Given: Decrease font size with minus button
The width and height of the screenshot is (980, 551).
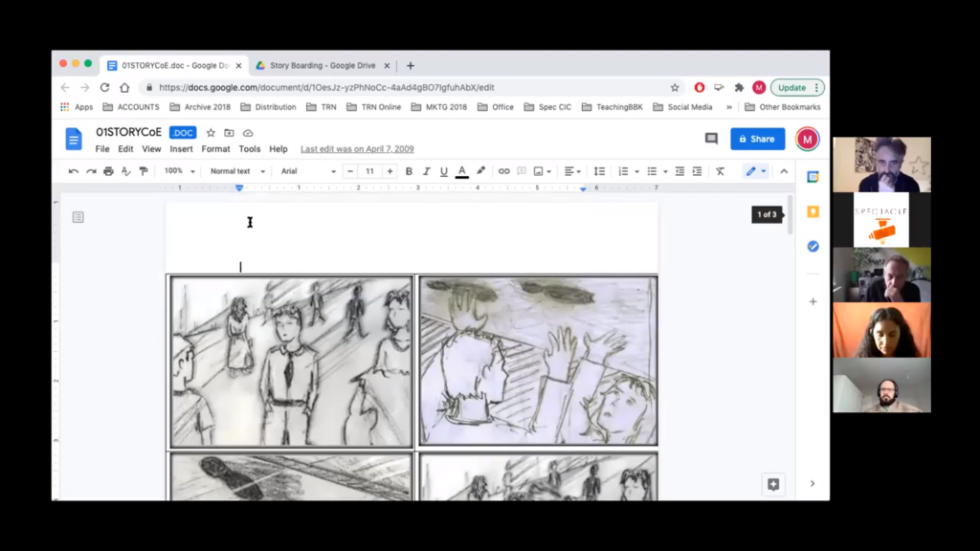Looking at the screenshot, I should click(350, 171).
